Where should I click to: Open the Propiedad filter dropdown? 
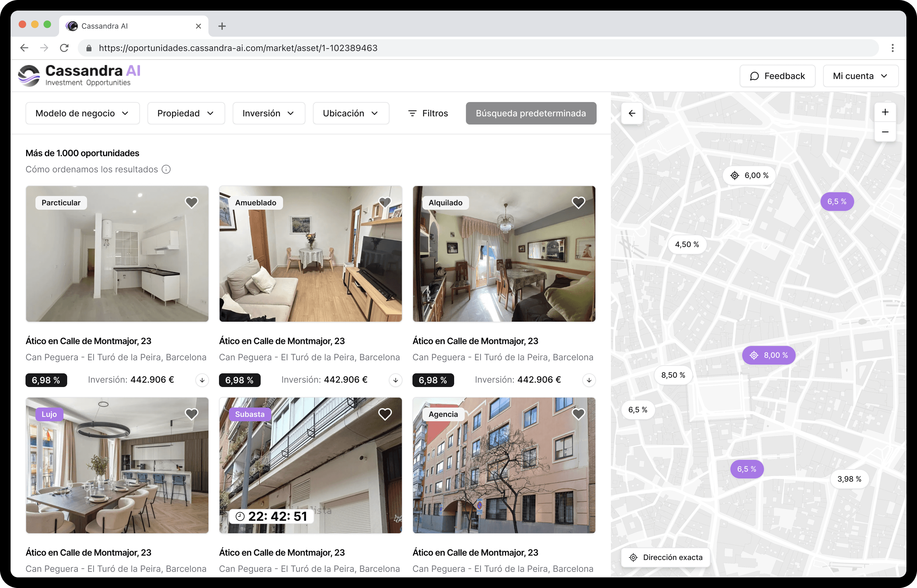point(186,113)
